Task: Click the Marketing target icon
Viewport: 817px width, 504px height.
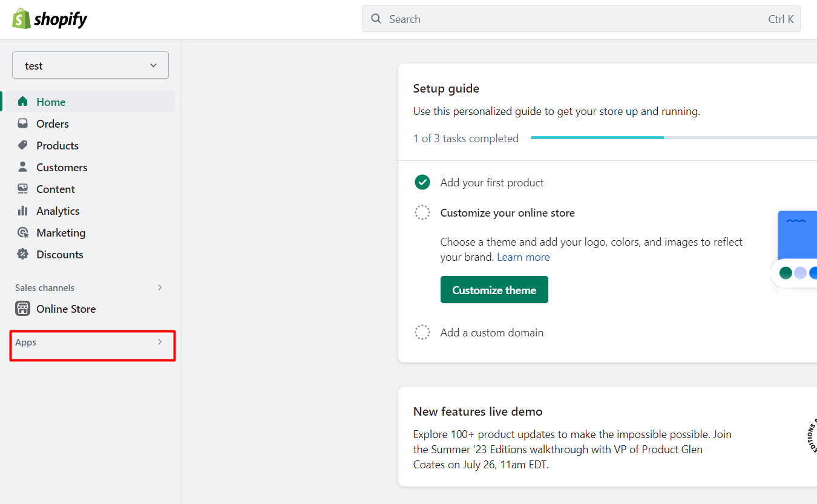Action: coord(23,232)
